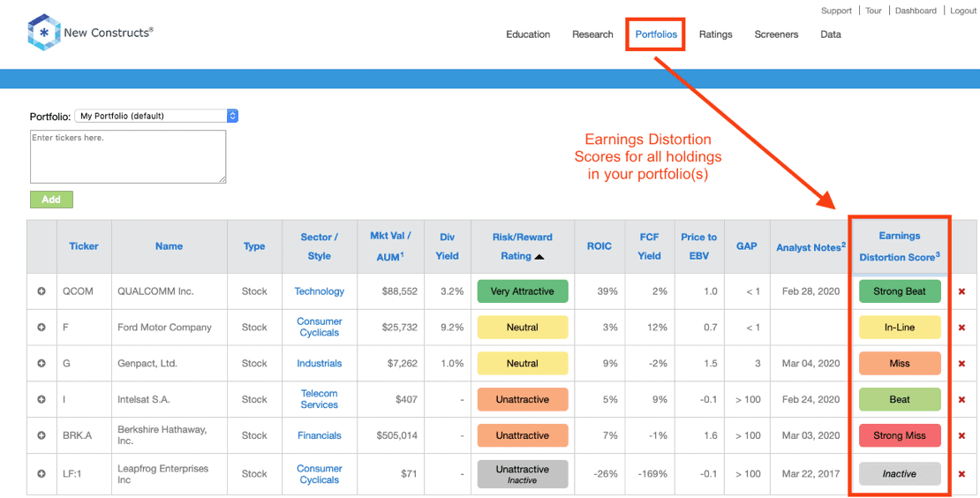Viewport: 980px width, 498px height.
Task: Remove BRK.A with the red X
Action: click(961, 435)
